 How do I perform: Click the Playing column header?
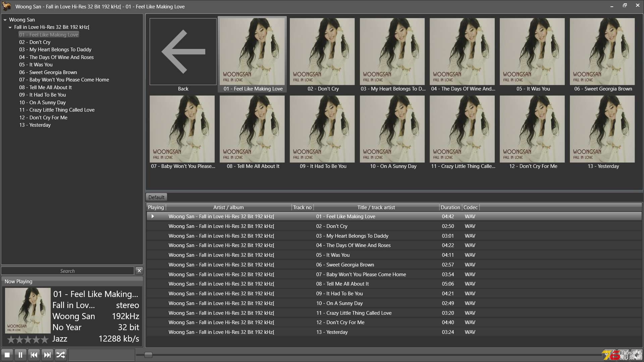point(156,207)
